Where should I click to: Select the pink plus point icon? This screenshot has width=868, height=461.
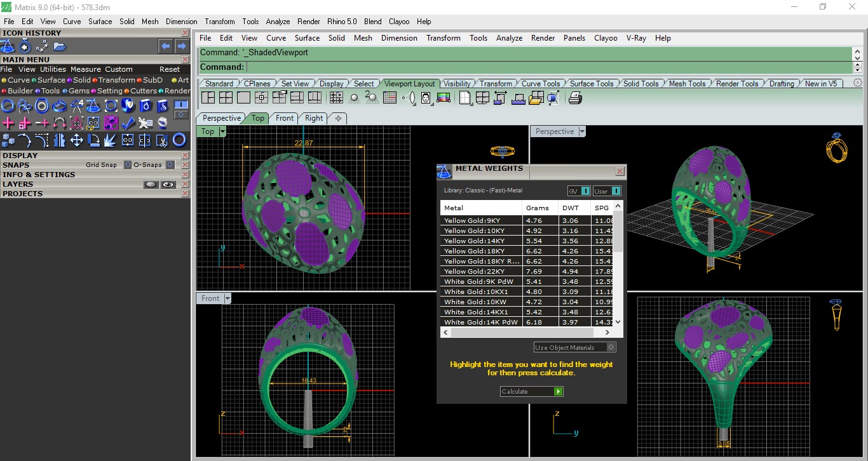point(8,123)
